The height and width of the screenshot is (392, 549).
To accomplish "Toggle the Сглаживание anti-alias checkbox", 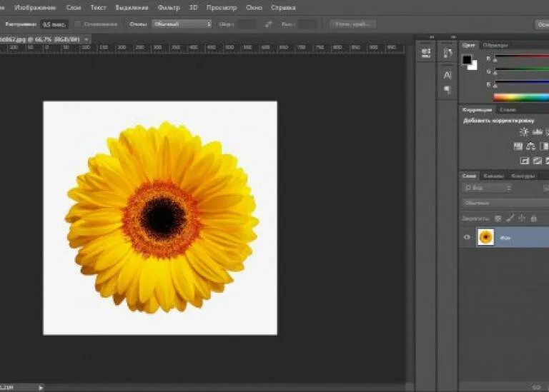I will point(78,24).
